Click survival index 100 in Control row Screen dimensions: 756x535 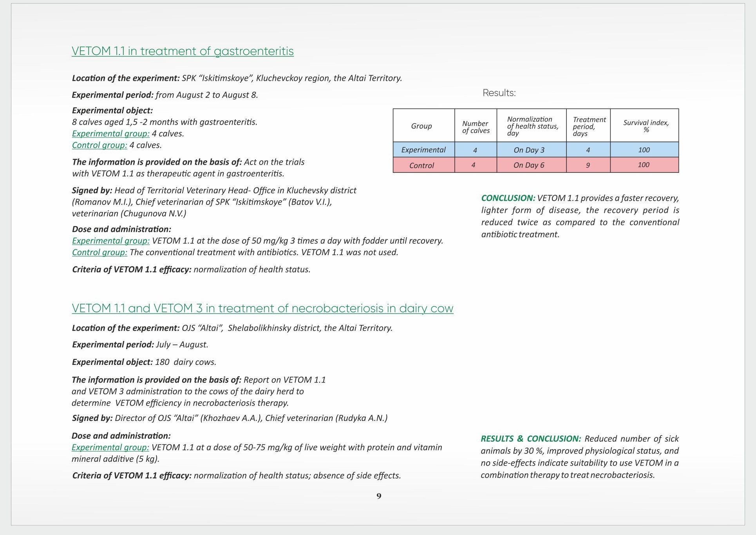pos(644,165)
